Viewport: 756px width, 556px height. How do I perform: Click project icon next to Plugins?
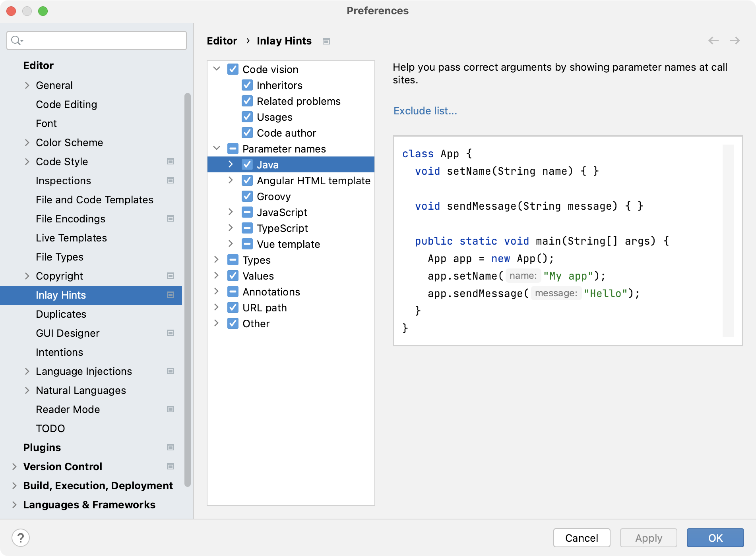(x=171, y=447)
